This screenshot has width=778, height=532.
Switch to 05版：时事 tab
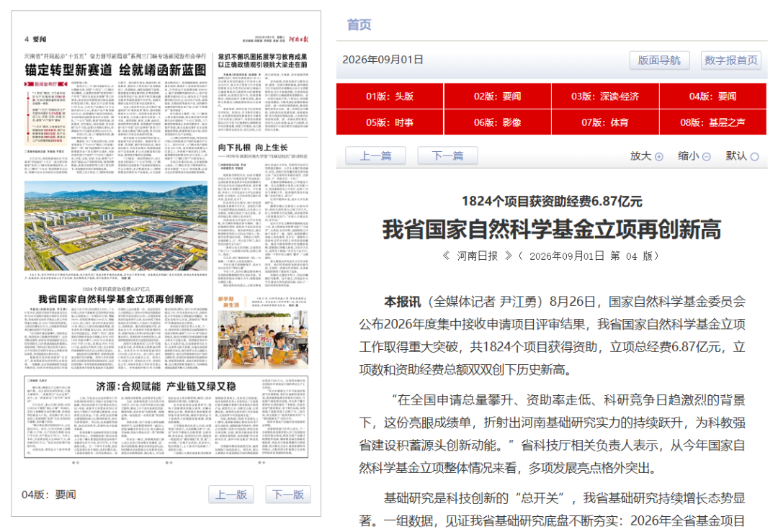pos(390,122)
